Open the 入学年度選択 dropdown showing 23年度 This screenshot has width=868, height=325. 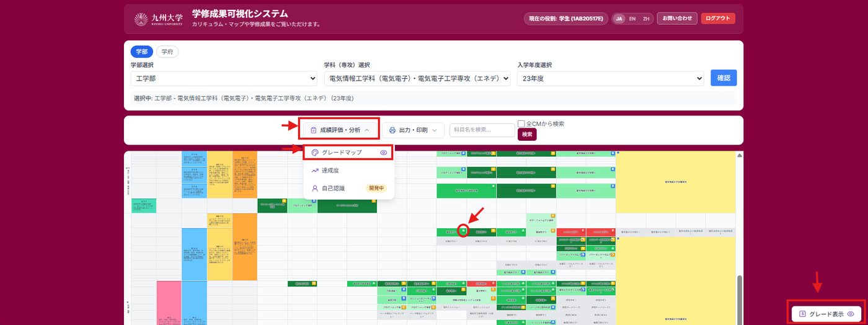point(611,79)
